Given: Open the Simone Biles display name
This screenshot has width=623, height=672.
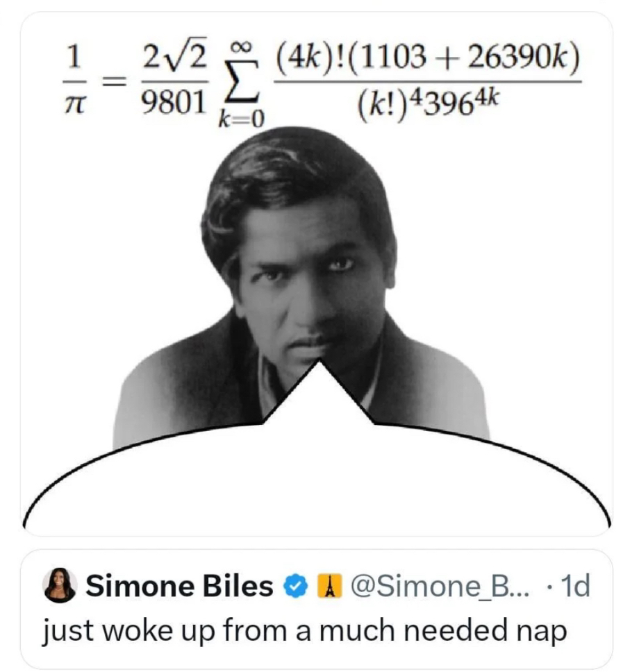Looking at the screenshot, I should 179,586.
